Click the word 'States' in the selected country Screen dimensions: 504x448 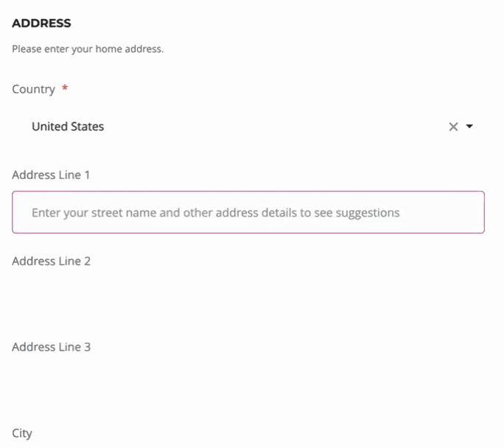point(87,127)
